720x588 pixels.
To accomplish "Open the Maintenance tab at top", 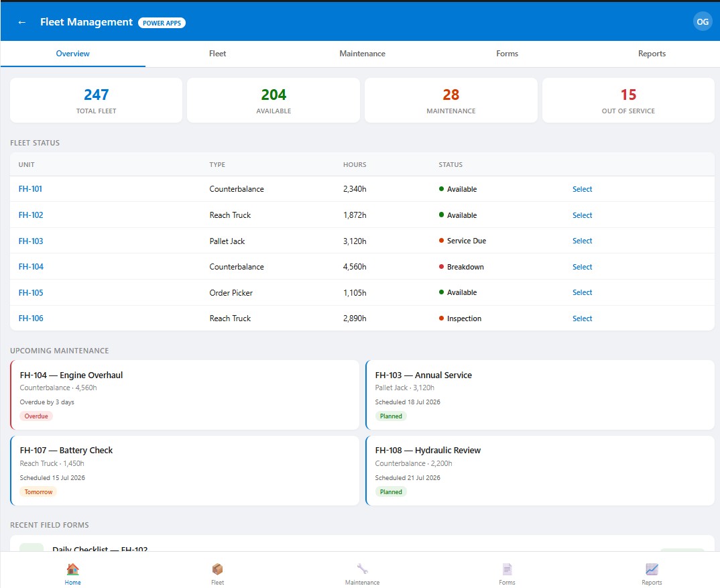I will coord(362,54).
